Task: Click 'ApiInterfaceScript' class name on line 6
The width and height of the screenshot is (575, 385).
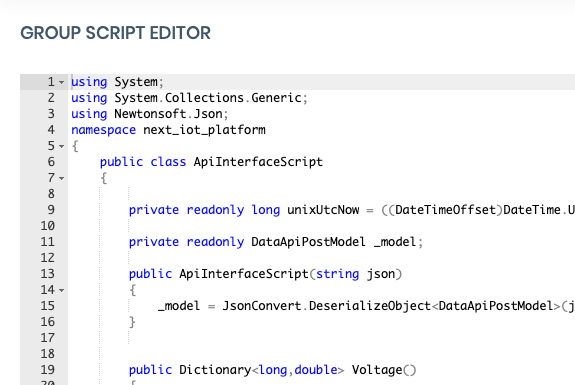Action: tap(258, 162)
